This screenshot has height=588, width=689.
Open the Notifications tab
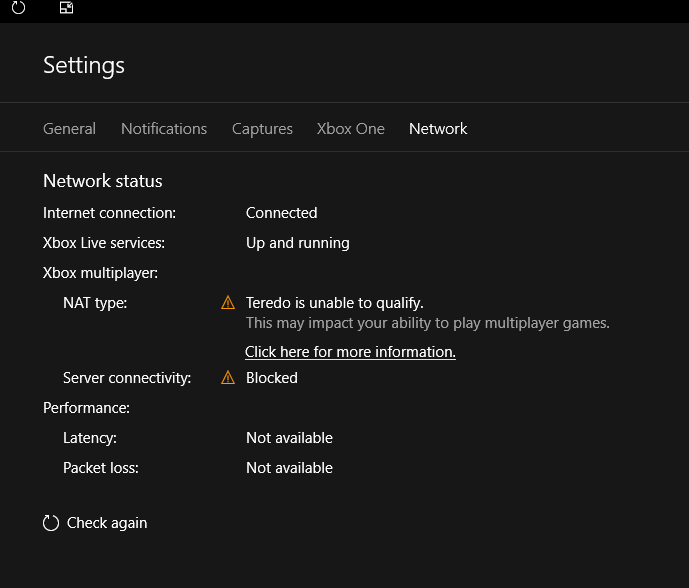tap(164, 129)
